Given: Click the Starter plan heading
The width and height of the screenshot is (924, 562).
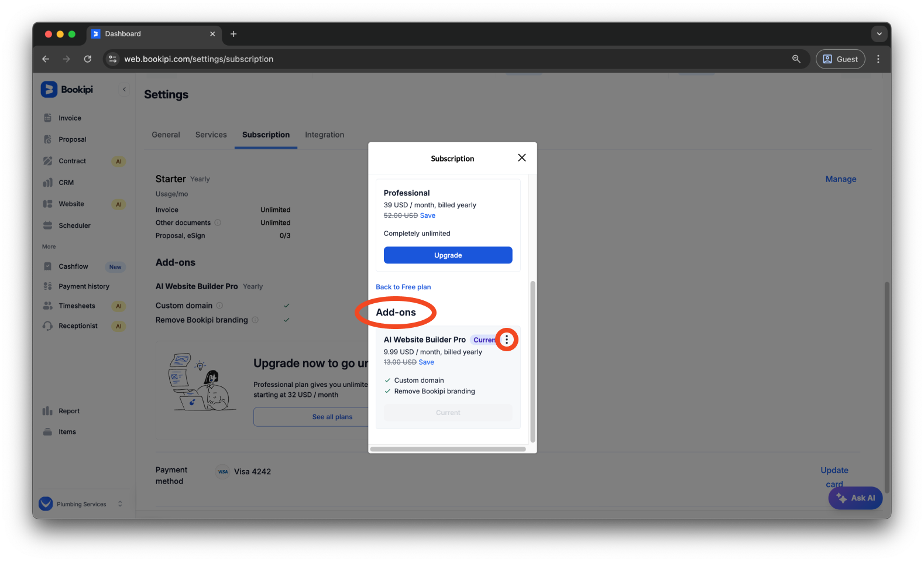Looking at the screenshot, I should click(171, 179).
